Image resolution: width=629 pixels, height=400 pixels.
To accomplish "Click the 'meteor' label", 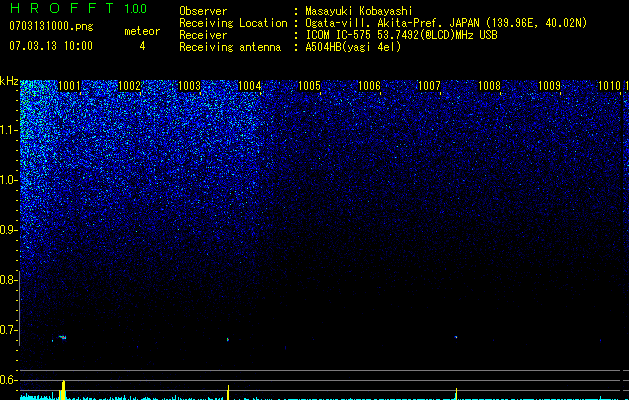I will pyautogui.click(x=142, y=31).
